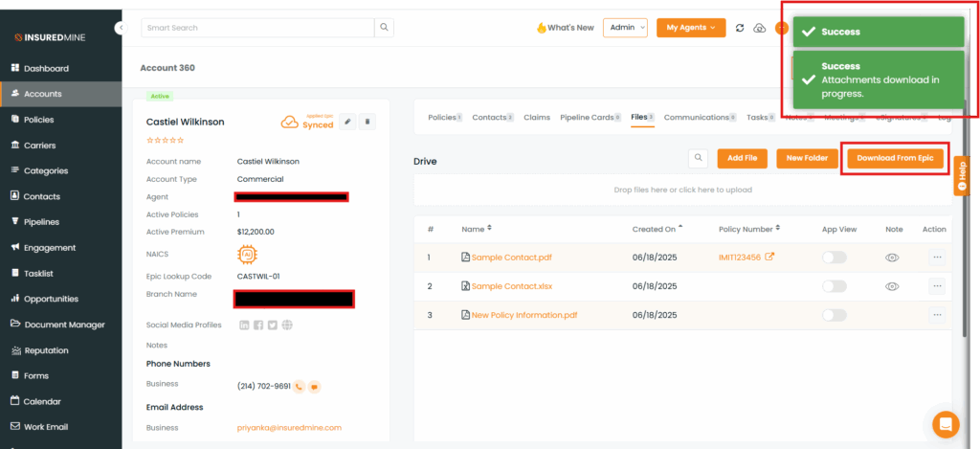Sort files by Policy Number column

point(750,229)
